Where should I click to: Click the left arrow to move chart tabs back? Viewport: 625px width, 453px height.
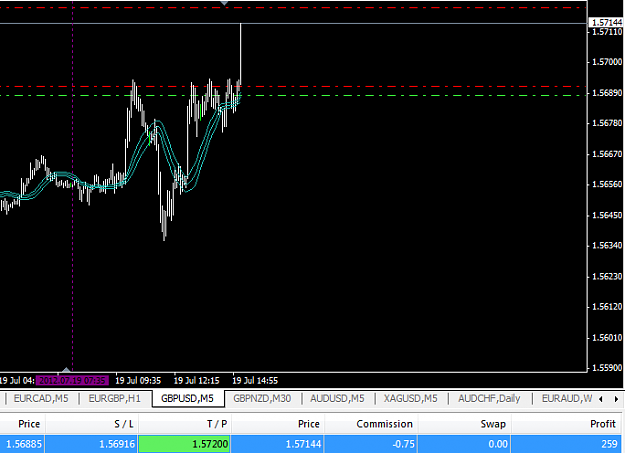click(601, 399)
